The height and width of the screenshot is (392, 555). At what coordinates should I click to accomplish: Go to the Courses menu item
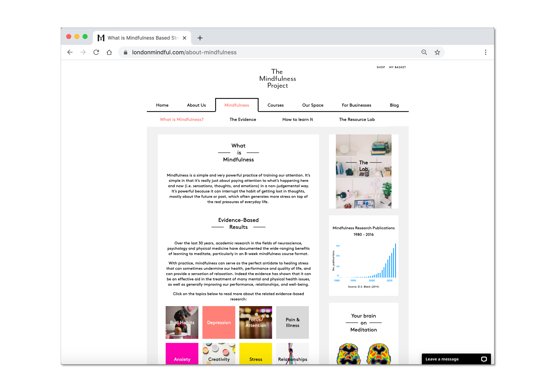[275, 105]
